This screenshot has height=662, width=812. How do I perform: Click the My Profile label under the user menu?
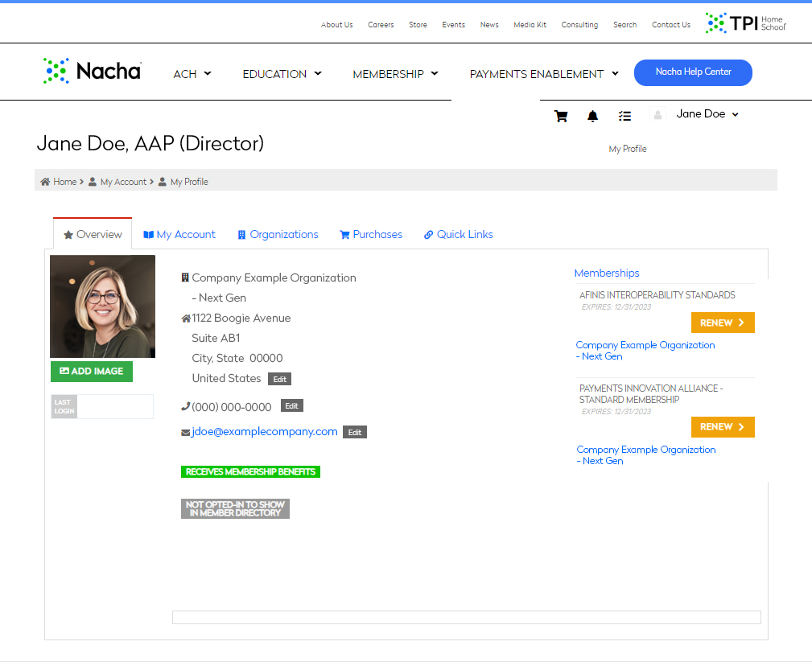coord(628,149)
